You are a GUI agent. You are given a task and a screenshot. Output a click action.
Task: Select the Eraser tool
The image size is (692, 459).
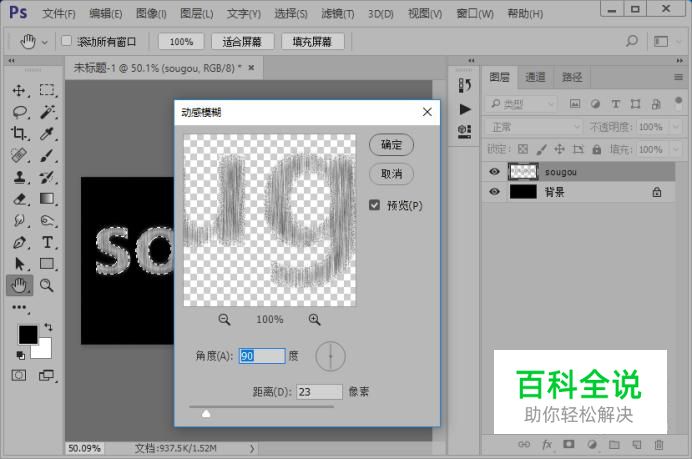[x=19, y=199]
